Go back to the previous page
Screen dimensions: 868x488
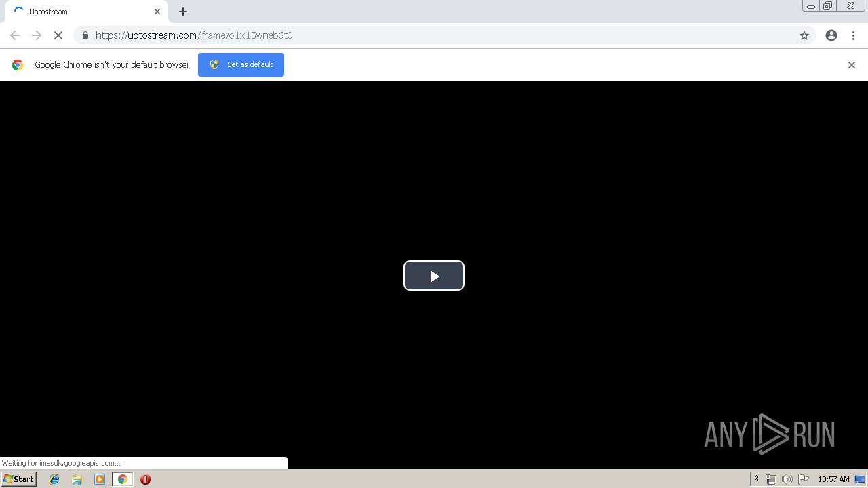[15, 35]
